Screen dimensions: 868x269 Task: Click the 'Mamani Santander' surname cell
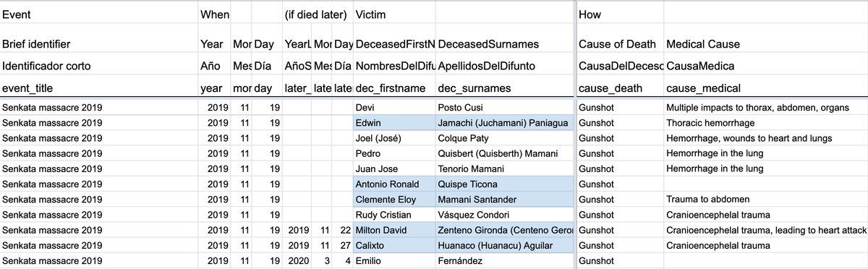tap(504, 200)
